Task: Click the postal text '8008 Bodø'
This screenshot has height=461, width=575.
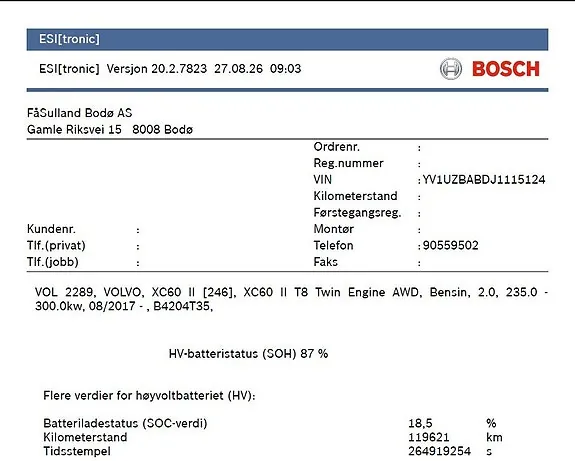Action: pyautogui.click(x=162, y=129)
